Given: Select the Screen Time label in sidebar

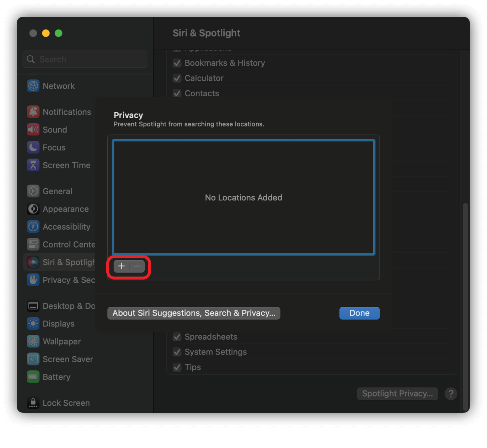Looking at the screenshot, I should 66,165.
